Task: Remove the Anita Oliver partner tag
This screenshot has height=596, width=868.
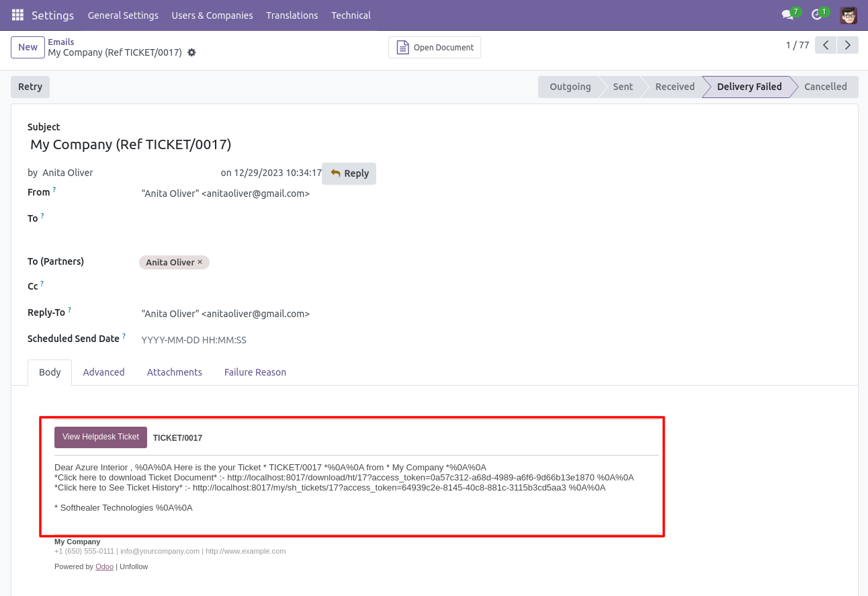Action: tap(200, 262)
